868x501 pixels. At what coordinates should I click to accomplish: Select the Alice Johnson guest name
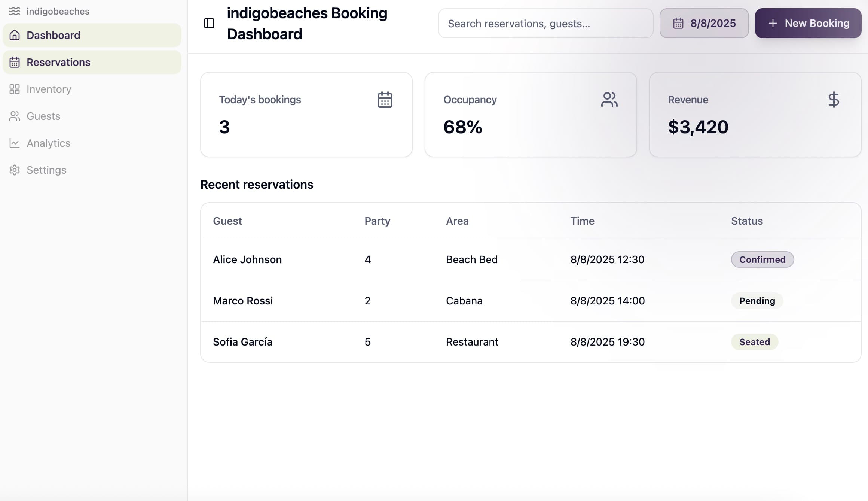247,259
